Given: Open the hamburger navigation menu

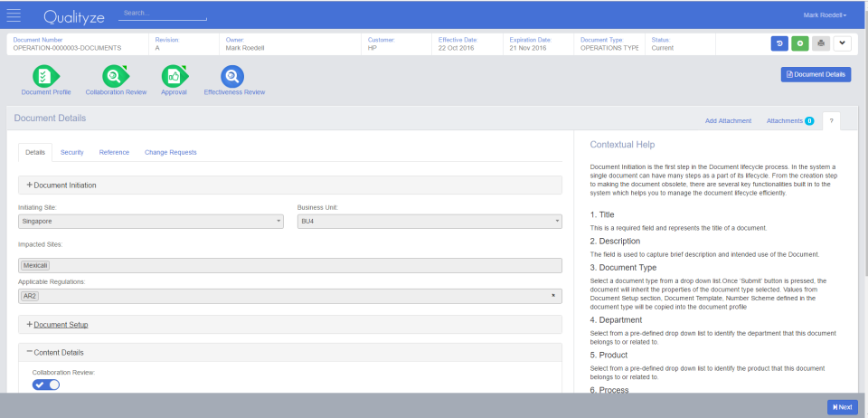Looking at the screenshot, I should tap(14, 15).
